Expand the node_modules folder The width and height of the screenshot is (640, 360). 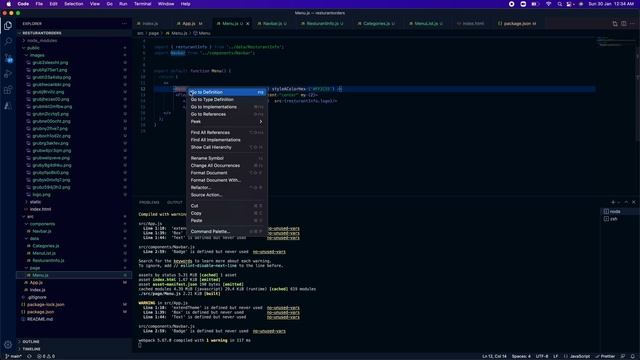tap(42, 40)
